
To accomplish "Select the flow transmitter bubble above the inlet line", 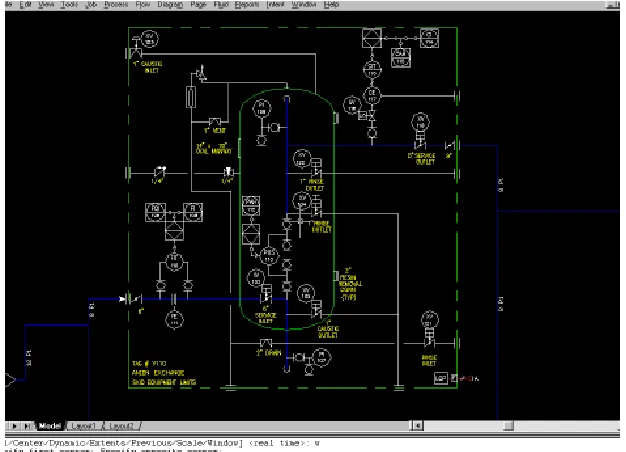I will 174,262.
